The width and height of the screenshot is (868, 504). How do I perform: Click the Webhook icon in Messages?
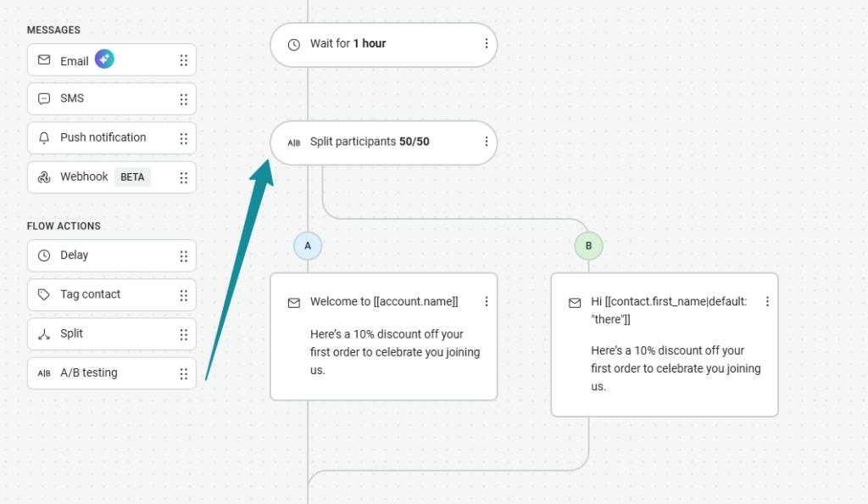pos(44,177)
